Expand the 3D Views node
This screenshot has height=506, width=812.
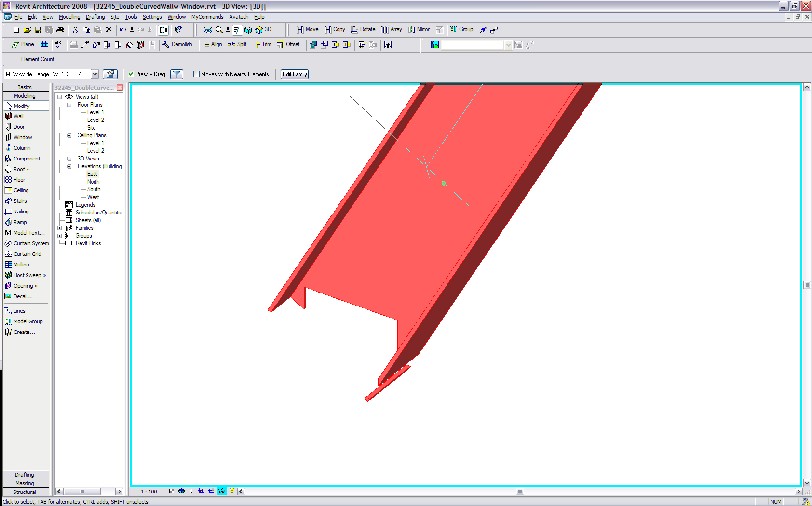coord(69,159)
